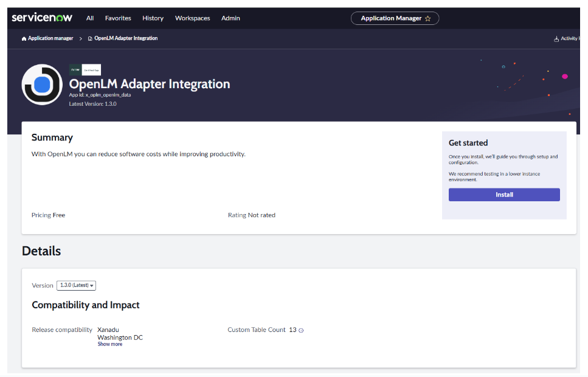Viewport: 588px width, 377px height.
Task: Open the Favorites menu
Action: coord(118,18)
